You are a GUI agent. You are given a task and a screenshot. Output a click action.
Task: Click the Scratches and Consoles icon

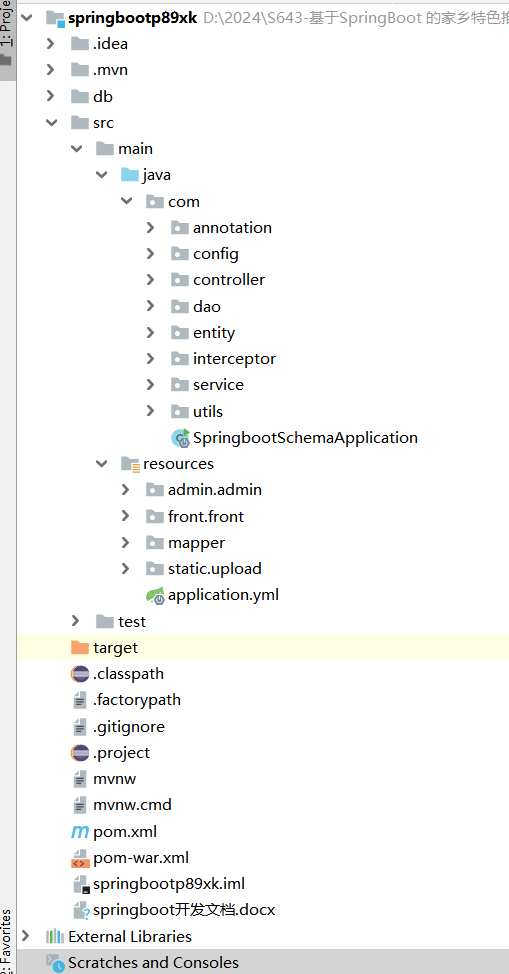tap(55, 963)
